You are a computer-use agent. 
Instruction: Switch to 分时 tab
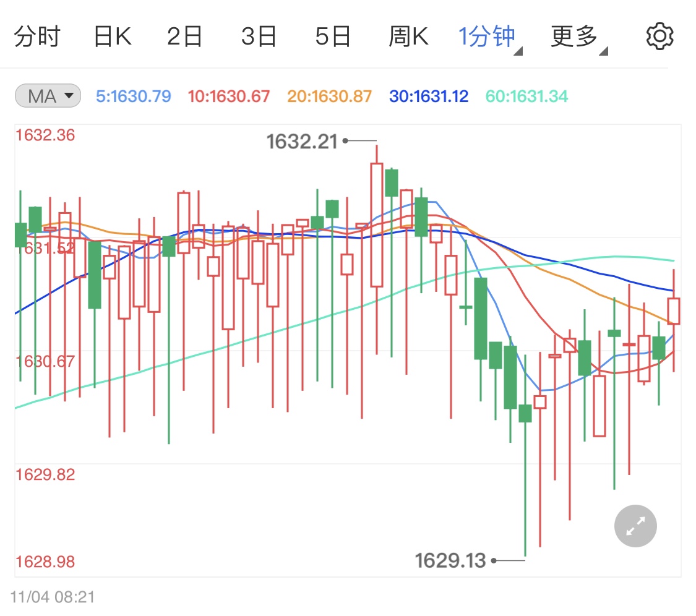click(x=37, y=36)
